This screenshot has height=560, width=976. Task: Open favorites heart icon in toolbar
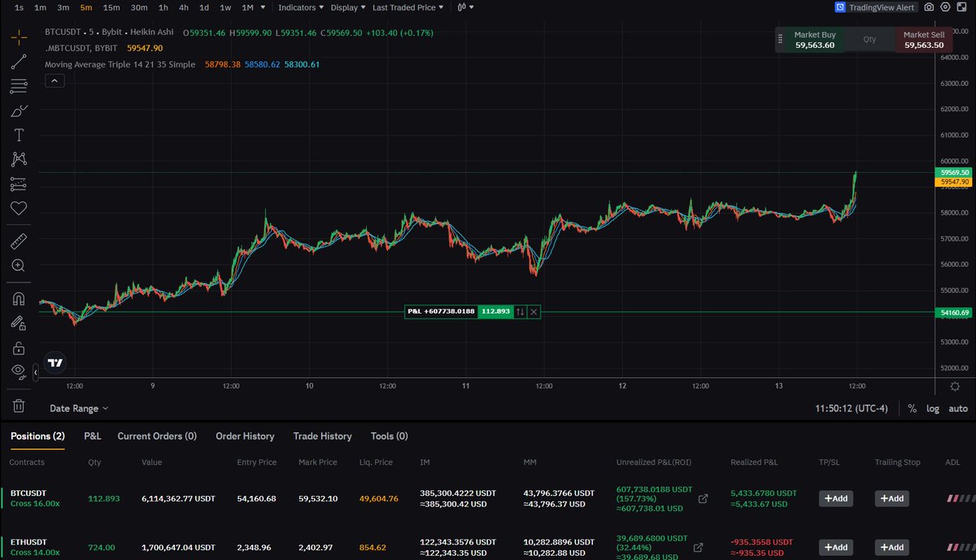click(x=19, y=209)
